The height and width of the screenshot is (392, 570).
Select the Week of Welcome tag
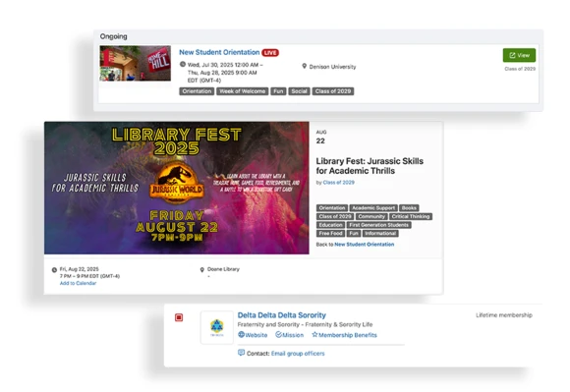point(242,91)
